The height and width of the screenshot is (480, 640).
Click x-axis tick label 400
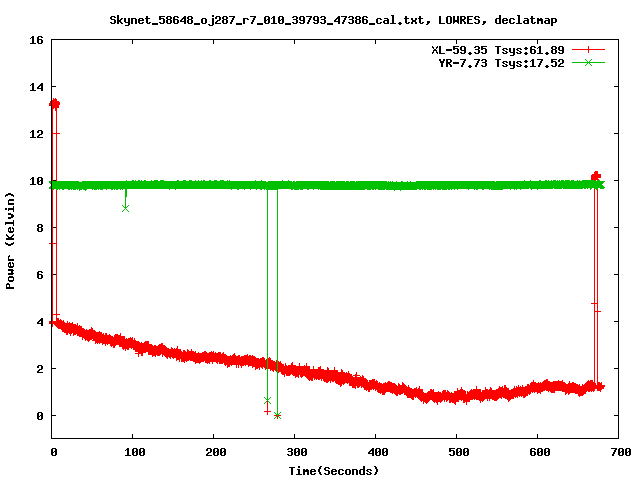point(378,452)
